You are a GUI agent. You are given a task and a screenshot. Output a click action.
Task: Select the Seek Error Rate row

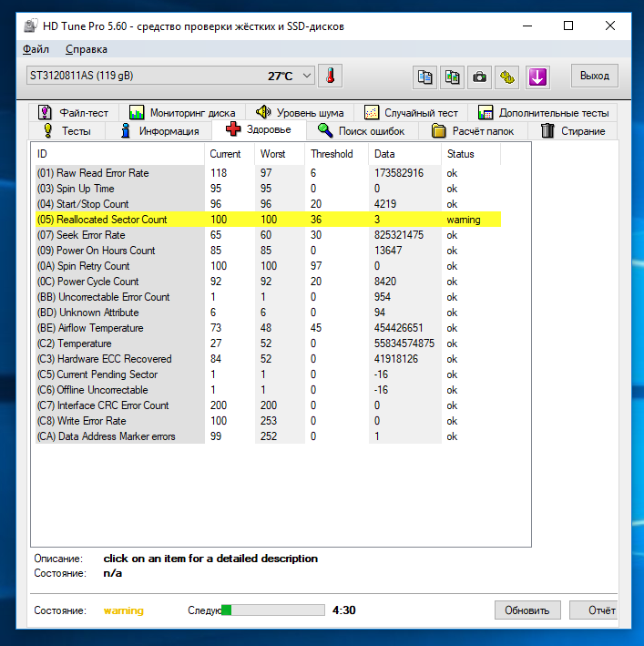tap(268, 235)
